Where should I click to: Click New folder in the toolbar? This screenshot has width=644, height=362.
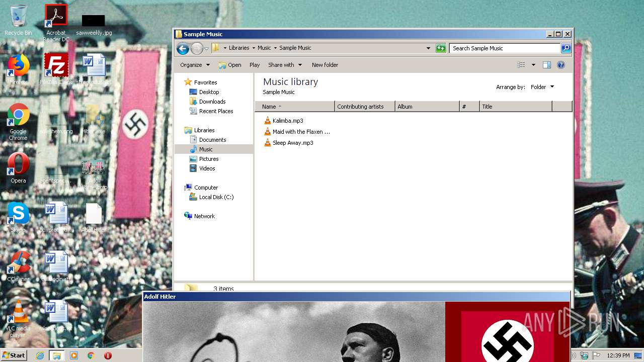[x=325, y=65]
